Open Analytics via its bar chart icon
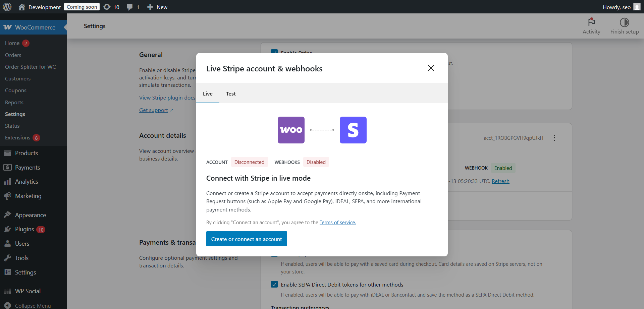The image size is (644, 309). point(8,182)
